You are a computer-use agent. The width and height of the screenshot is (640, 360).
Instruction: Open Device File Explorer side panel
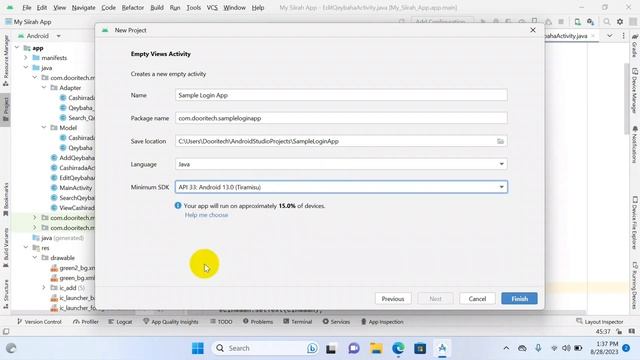[x=634, y=222]
